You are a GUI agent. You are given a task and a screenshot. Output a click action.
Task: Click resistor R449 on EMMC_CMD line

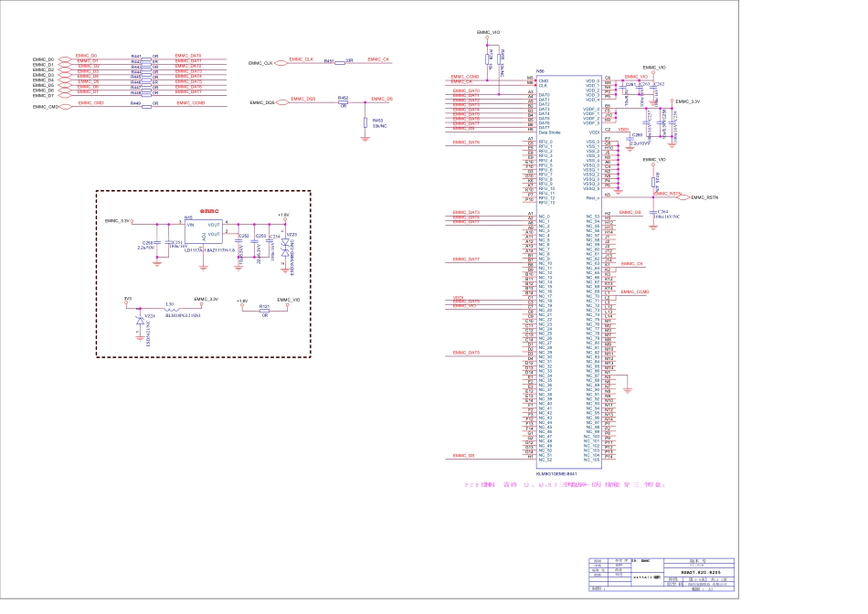(x=145, y=107)
